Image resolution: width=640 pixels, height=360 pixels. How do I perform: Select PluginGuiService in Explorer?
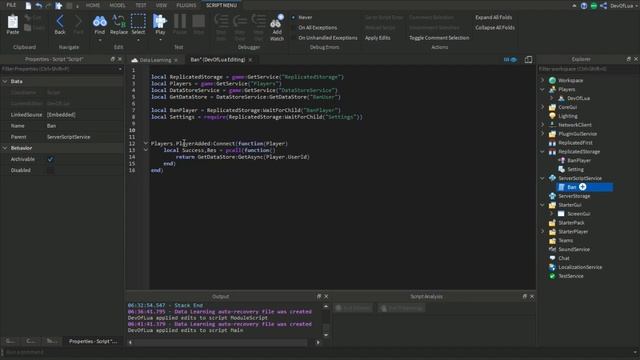pos(577,134)
